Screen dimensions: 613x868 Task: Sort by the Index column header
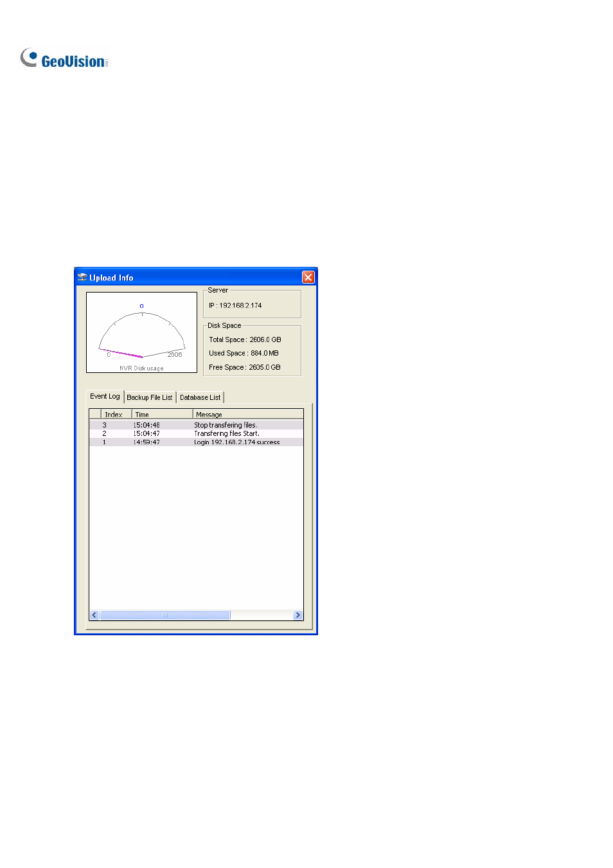(116, 414)
